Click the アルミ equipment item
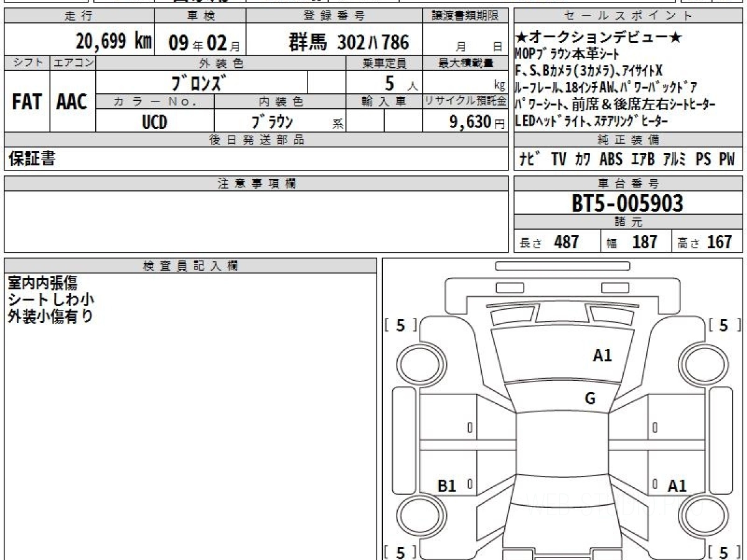This screenshot has height=560, width=747. pos(675,159)
